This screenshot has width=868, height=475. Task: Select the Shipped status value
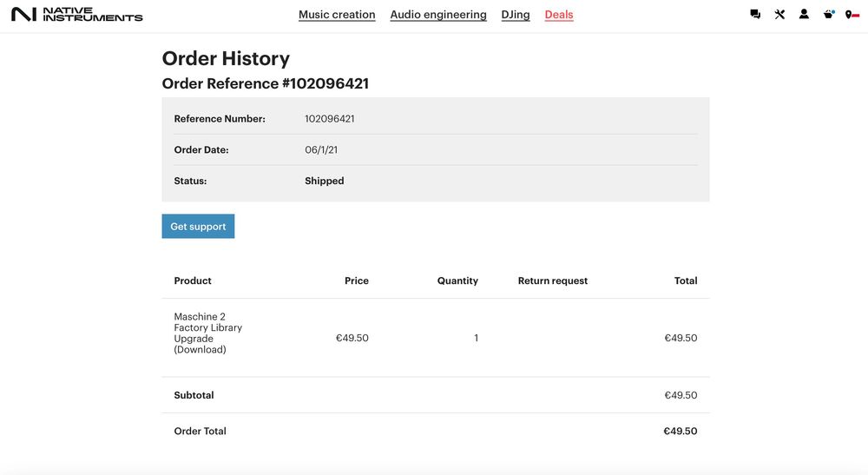[x=325, y=181]
